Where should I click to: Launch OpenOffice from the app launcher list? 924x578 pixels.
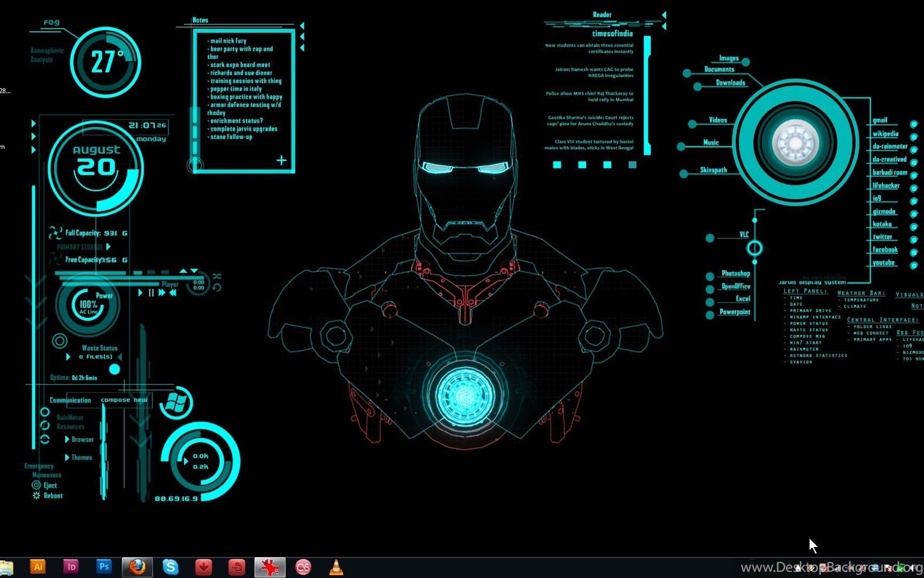click(735, 286)
